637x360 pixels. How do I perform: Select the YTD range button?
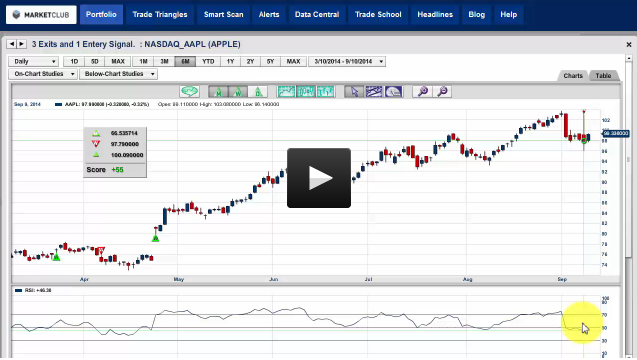pos(208,62)
